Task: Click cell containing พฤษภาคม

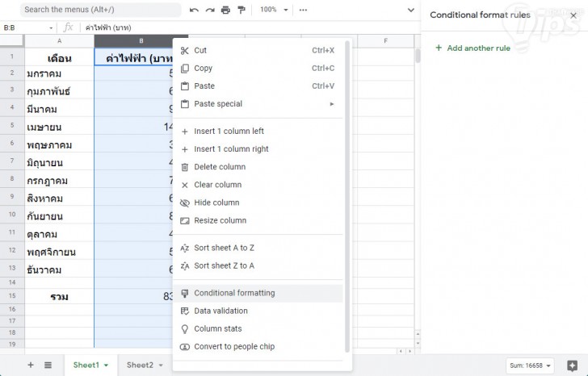Action: (59, 144)
